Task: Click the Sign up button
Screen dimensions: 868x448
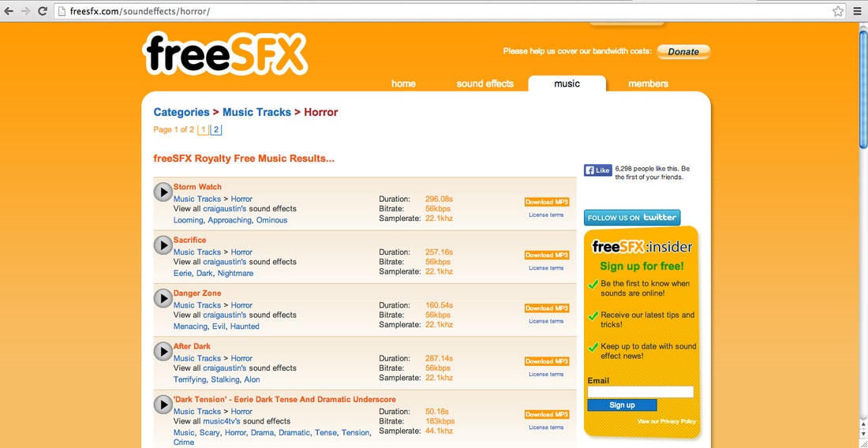Action: [623, 405]
